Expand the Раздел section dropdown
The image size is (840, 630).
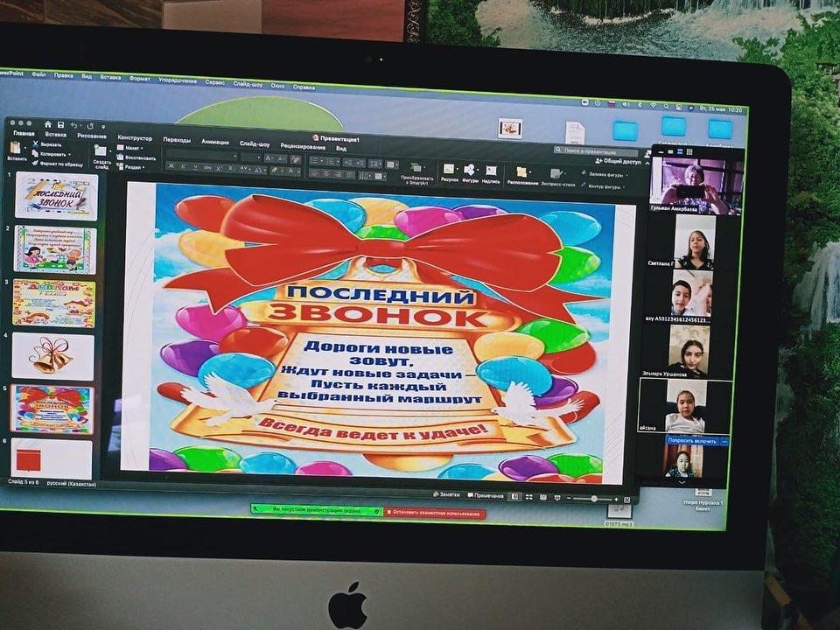click(x=131, y=167)
